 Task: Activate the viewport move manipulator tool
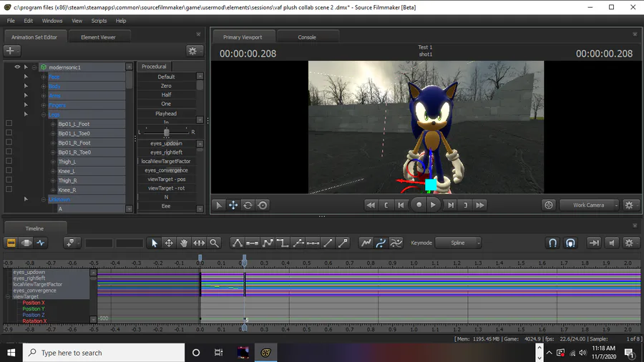(233, 205)
